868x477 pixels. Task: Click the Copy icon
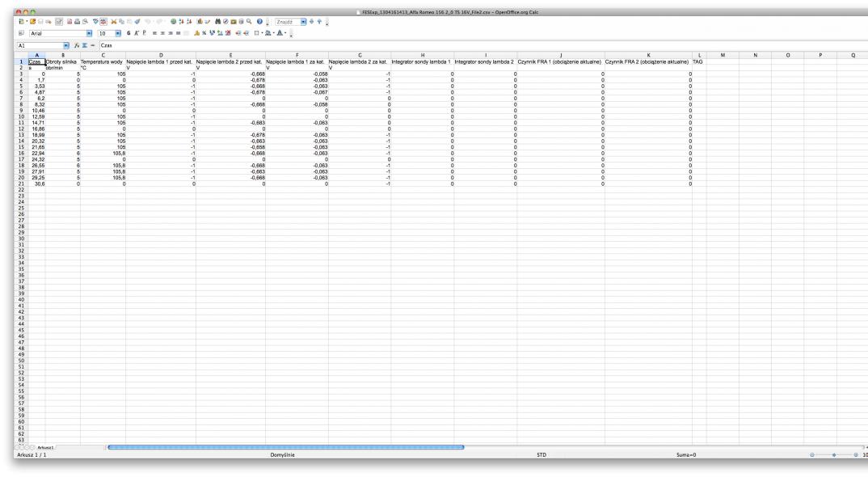coord(121,22)
